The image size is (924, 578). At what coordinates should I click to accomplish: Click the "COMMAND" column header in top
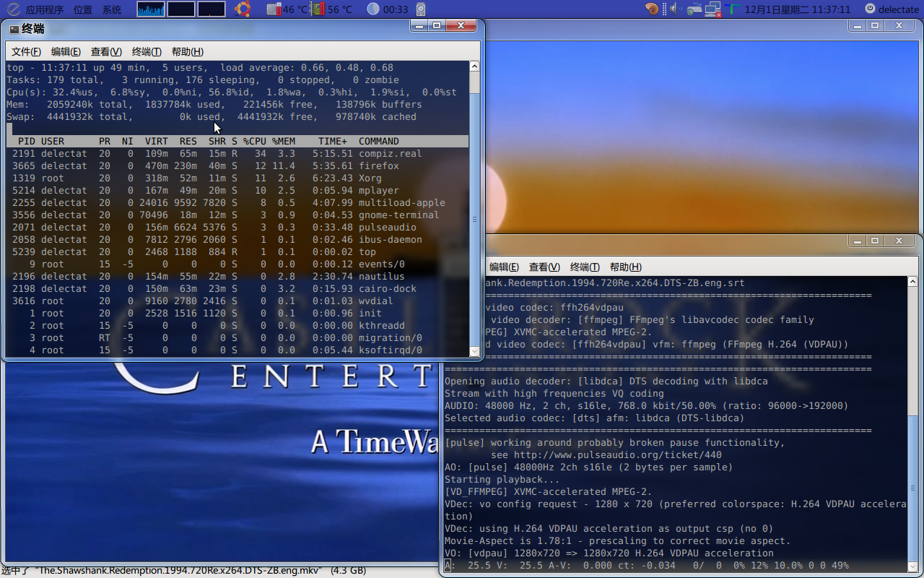379,142
